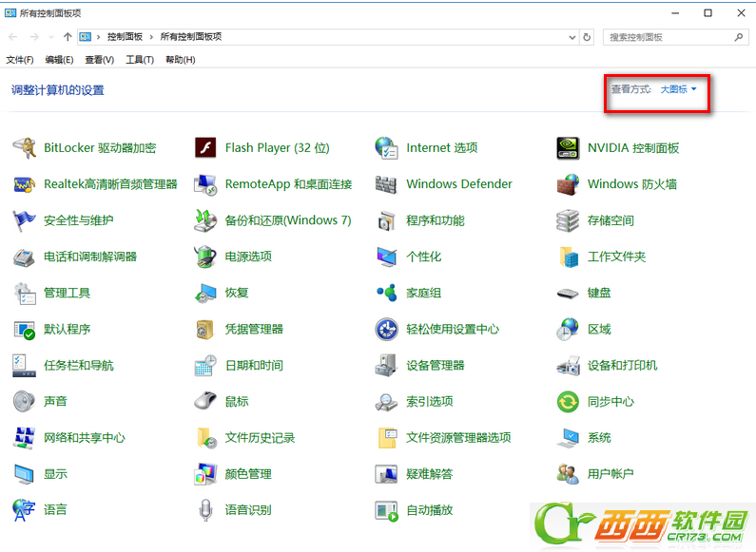Open the 文件(F) menu

coord(20,60)
